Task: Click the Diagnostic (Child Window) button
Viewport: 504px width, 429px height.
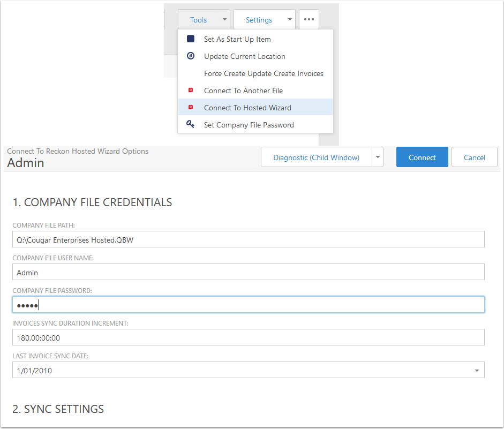Action: click(x=317, y=157)
